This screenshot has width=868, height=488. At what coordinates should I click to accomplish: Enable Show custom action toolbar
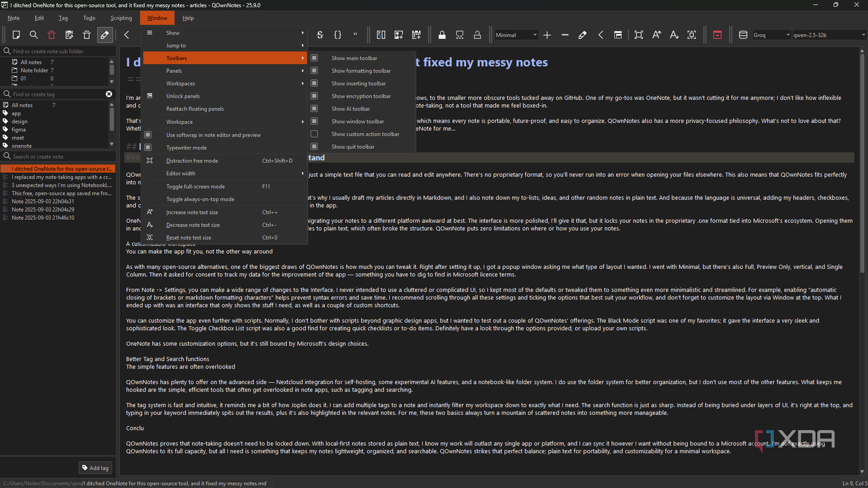(314, 134)
